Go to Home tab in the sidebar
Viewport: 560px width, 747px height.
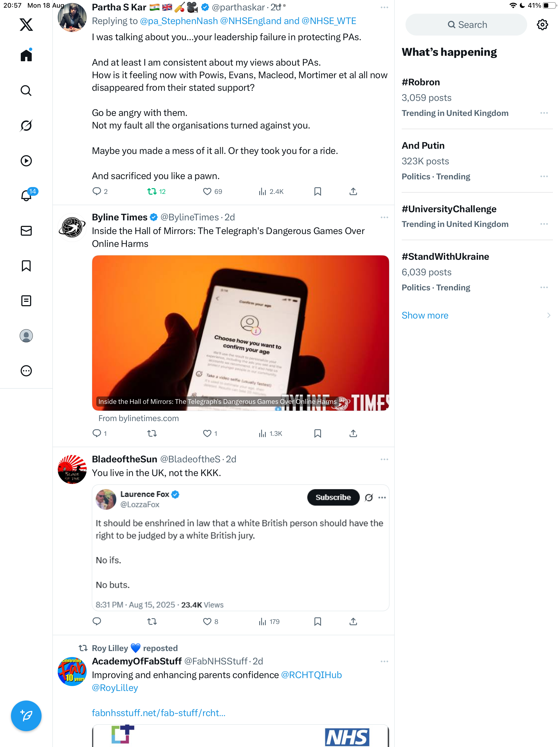click(x=26, y=55)
